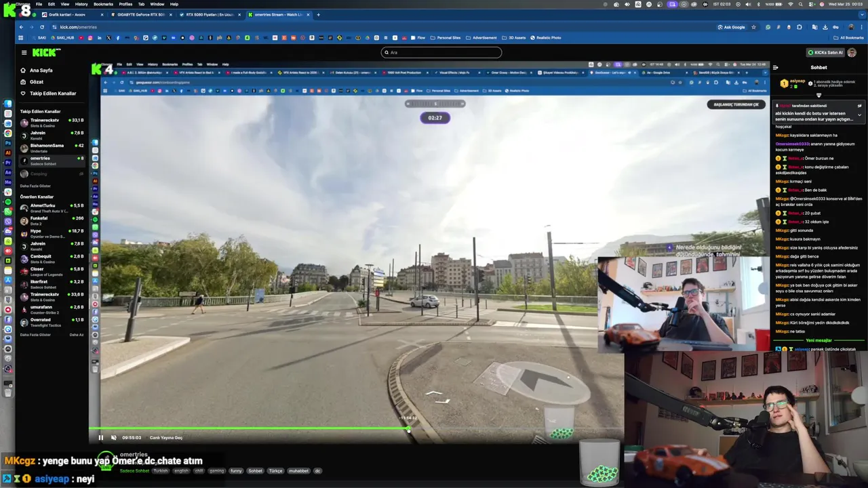Open Canbequit Slots & Casino channel

tap(52, 258)
